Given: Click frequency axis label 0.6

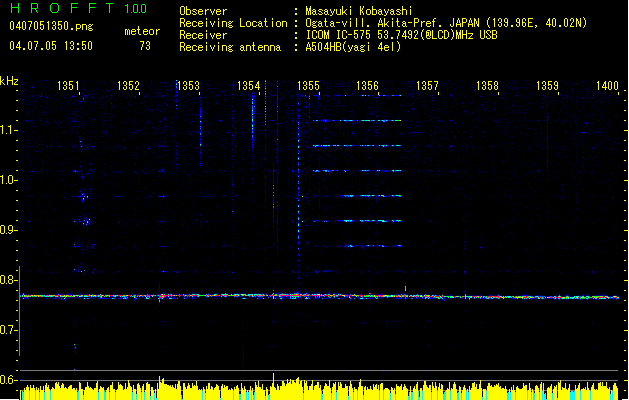Looking at the screenshot, I should [8, 380].
